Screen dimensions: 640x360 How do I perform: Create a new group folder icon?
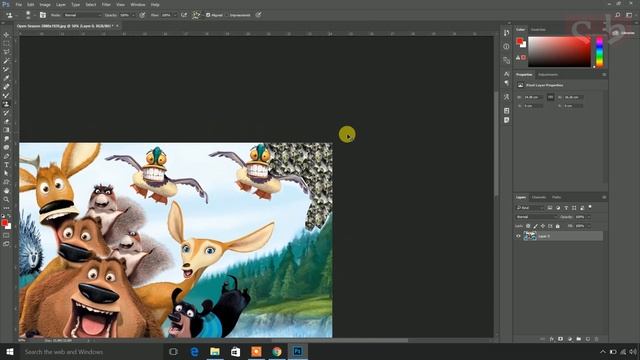coord(579,339)
